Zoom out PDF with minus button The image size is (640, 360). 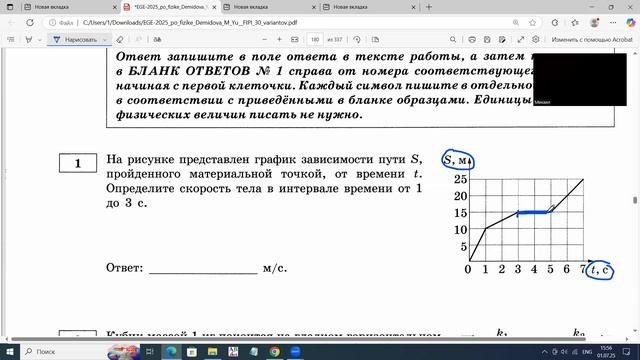coord(264,40)
